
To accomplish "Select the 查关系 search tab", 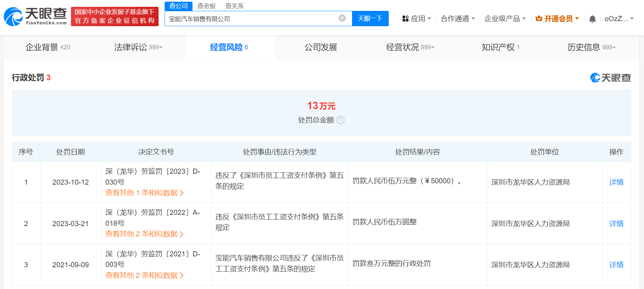I will tap(234, 6).
